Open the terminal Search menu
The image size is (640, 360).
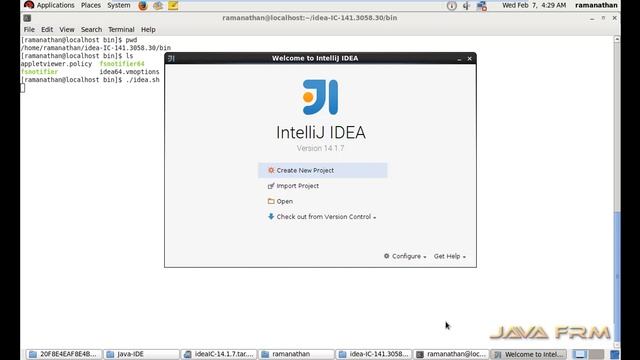(x=91, y=29)
